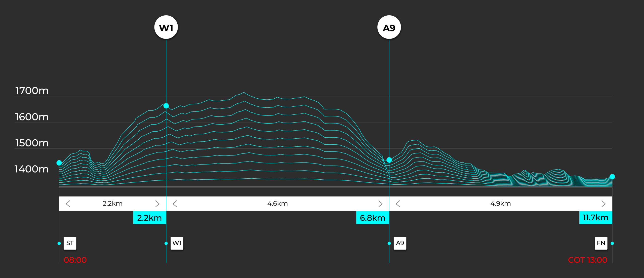Click right chevron of 4.9km segment
644x278 pixels.
click(x=603, y=204)
